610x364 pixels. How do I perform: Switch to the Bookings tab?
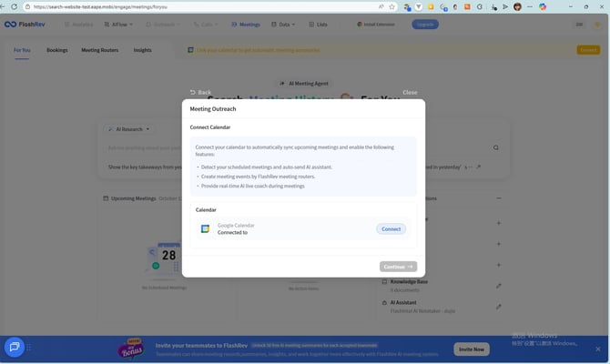pos(56,50)
